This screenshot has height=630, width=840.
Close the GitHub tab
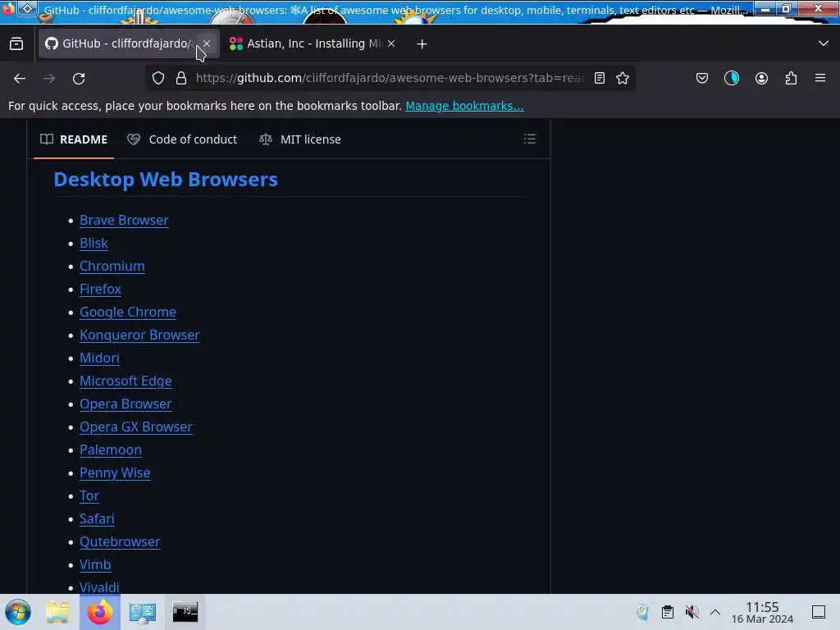tap(207, 43)
